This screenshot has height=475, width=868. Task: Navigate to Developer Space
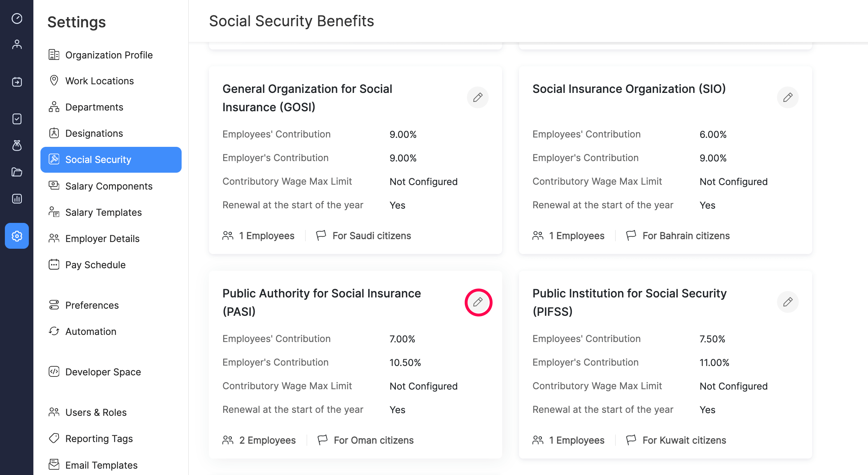point(103,372)
